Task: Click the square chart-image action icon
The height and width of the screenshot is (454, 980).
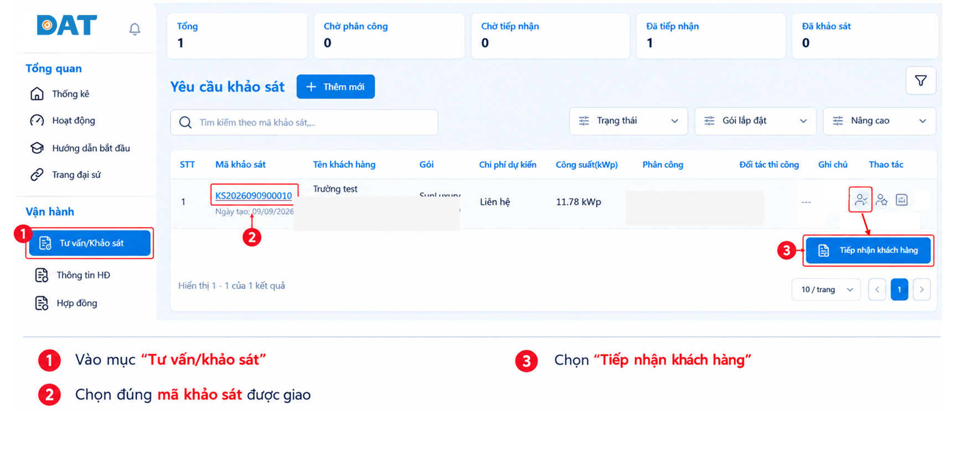Action: (902, 200)
